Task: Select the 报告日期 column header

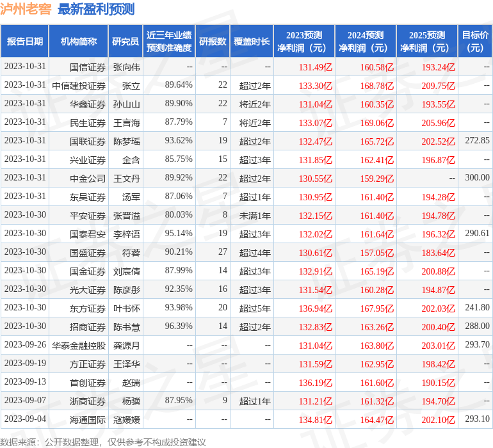Action: tap(25, 41)
